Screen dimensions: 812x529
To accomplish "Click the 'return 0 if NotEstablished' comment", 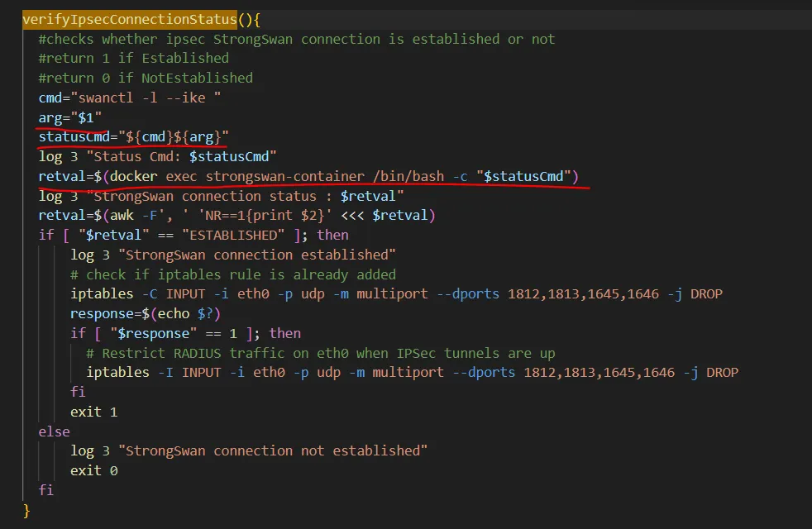I will [x=146, y=78].
